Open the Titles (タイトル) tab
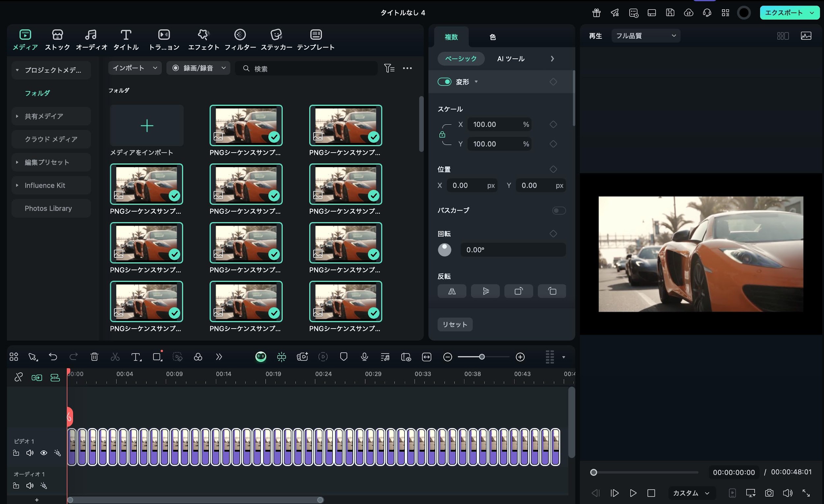The height and width of the screenshot is (504, 824). coord(126,40)
